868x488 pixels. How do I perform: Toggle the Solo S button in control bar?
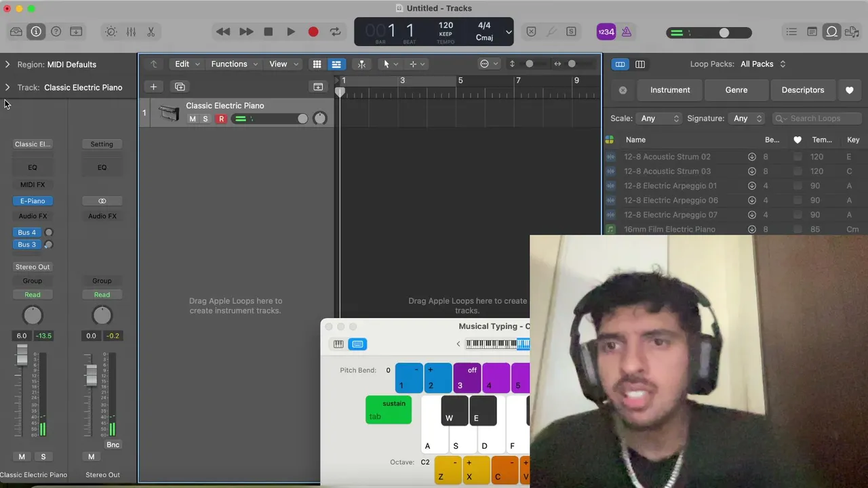coord(571,32)
